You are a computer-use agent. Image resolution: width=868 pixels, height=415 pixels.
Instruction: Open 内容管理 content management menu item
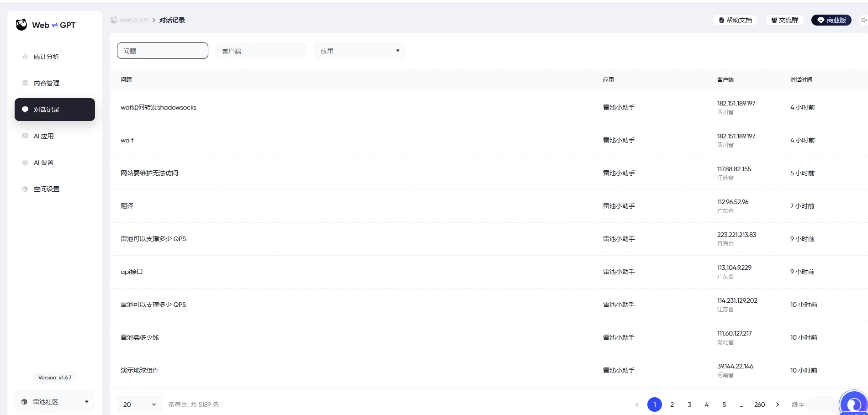pyautogui.click(x=55, y=83)
